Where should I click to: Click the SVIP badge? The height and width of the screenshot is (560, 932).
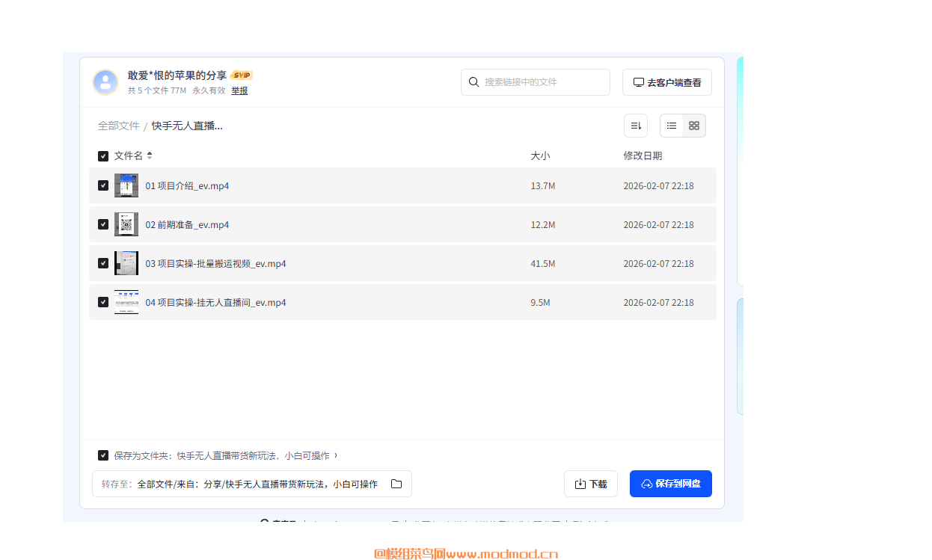pyautogui.click(x=242, y=76)
